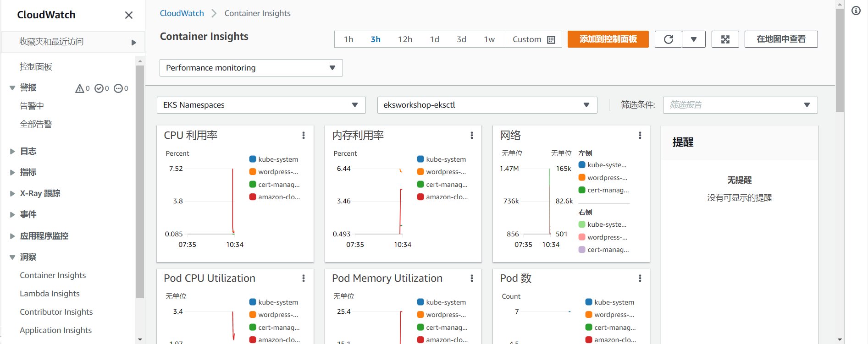
Task: Expand the X-Ray 跟踪 section
Action: tap(12, 193)
